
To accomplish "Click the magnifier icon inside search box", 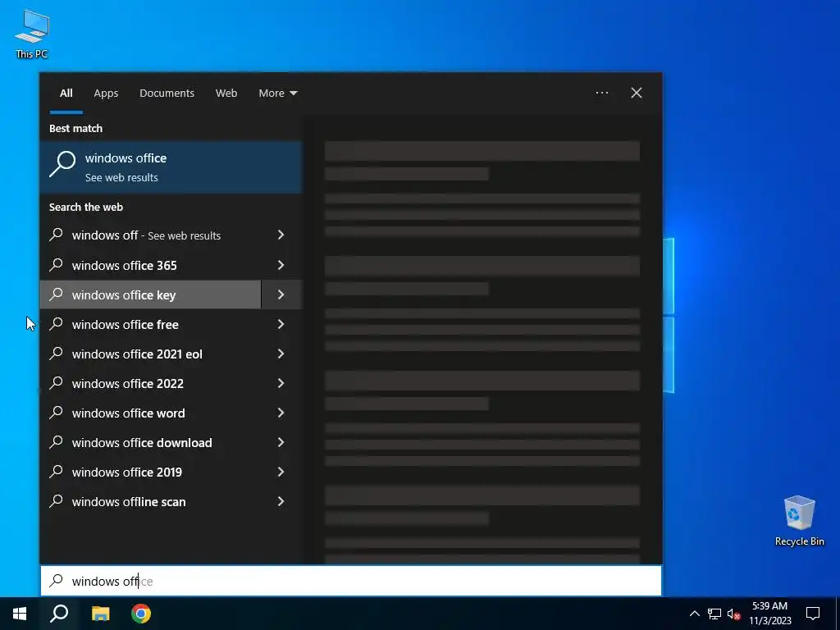I will pos(57,580).
